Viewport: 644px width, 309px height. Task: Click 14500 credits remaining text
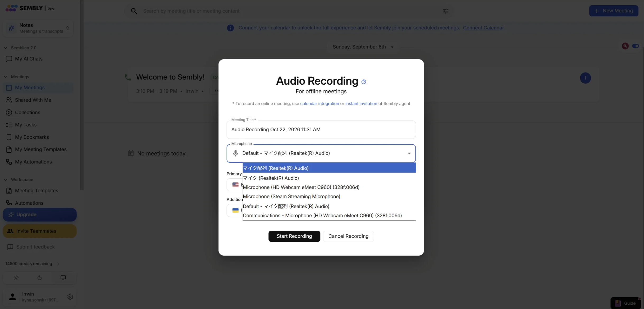click(29, 264)
